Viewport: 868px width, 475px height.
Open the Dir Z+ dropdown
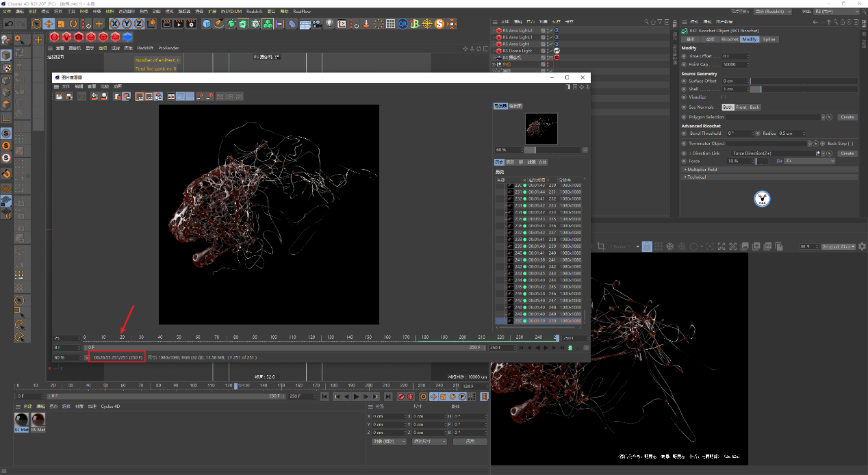point(809,162)
